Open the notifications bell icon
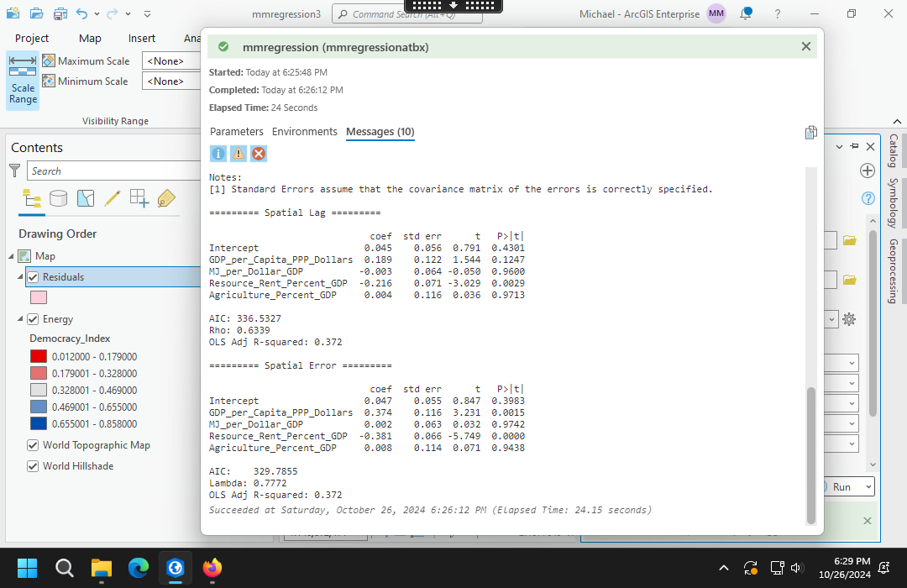The image size is (907, 588). pos(745,14)
